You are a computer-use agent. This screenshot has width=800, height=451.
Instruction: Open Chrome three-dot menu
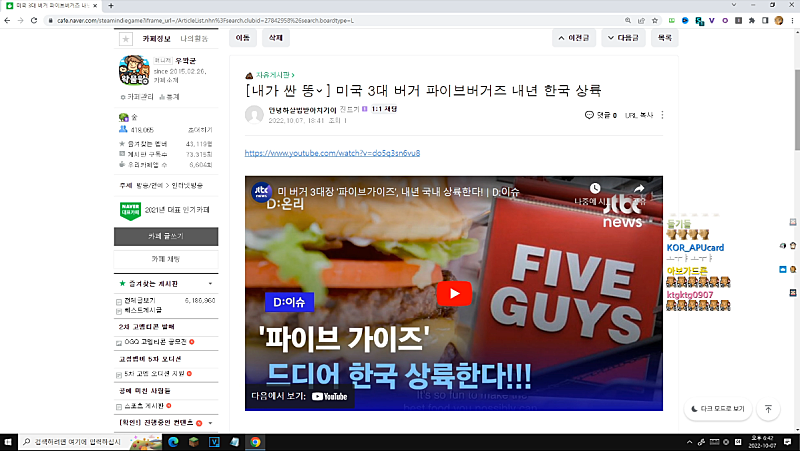792,20
